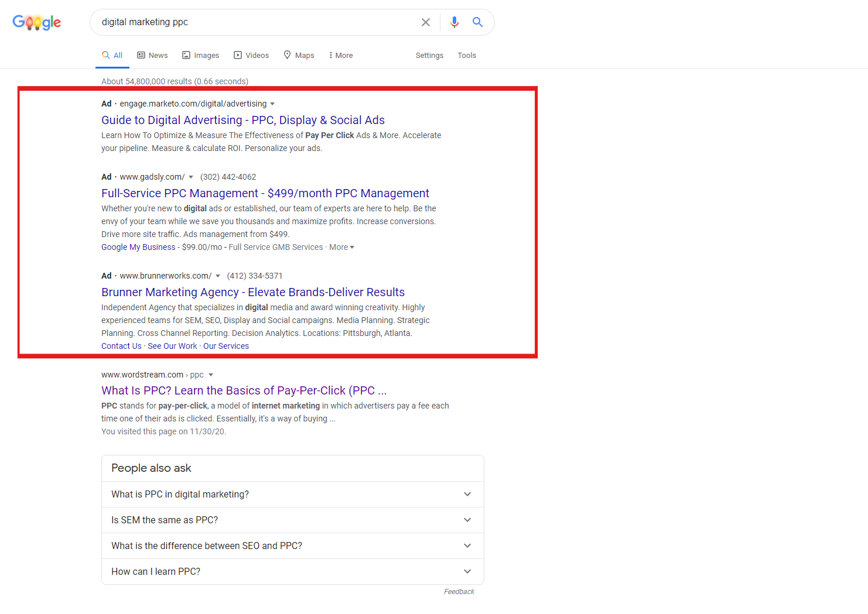Expand 'What is PPC in digital marketing?' question

(x=293, y=494)
